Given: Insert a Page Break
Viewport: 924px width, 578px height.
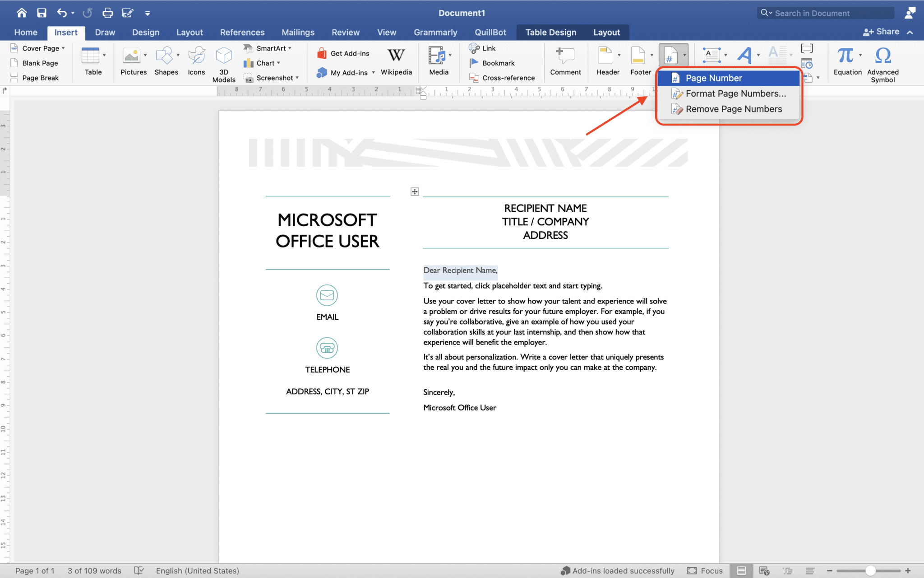Looking at the screenshot, I should tap(34, 78).
